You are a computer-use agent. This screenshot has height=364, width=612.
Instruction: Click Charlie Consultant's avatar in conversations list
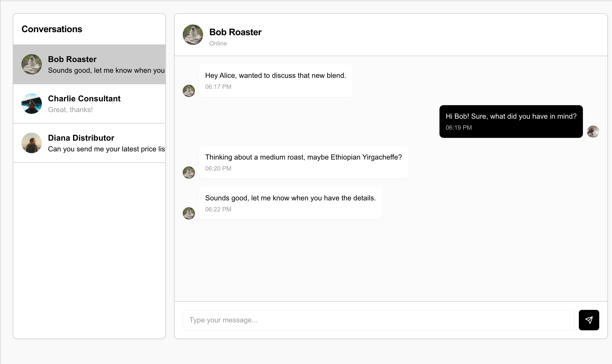(x=32, y=104)
